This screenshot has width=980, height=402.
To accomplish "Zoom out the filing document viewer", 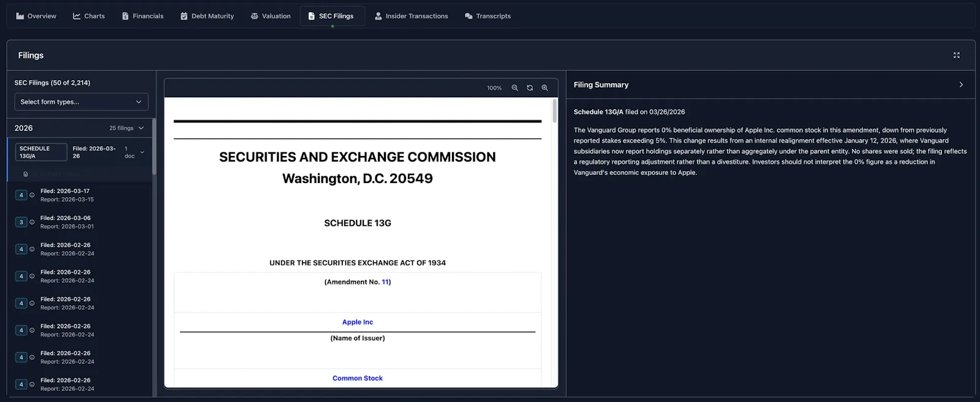I will click(x=514, y=88).
